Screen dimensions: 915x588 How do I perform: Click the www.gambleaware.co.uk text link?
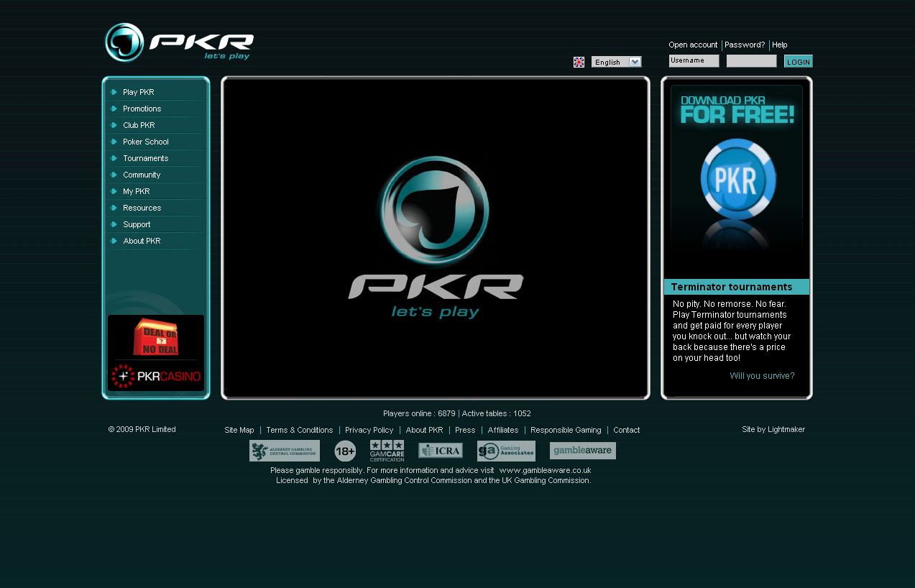pos(546,470)
